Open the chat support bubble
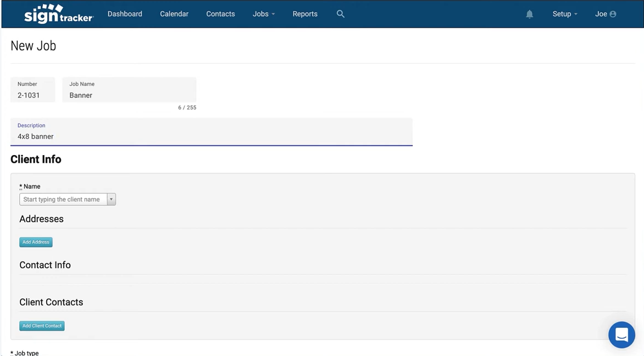This screenshot has height=356, width=644. (x=621, y=335)
